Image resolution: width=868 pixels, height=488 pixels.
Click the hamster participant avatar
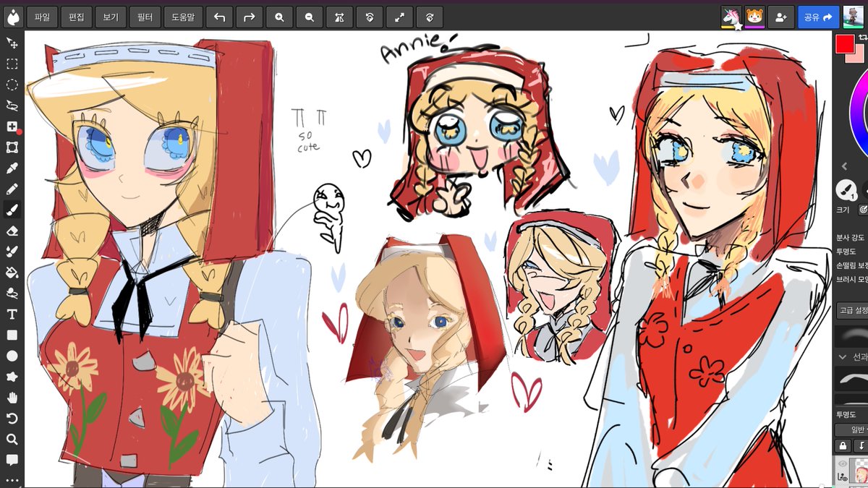pyautogui.click(x=755, y=17)
